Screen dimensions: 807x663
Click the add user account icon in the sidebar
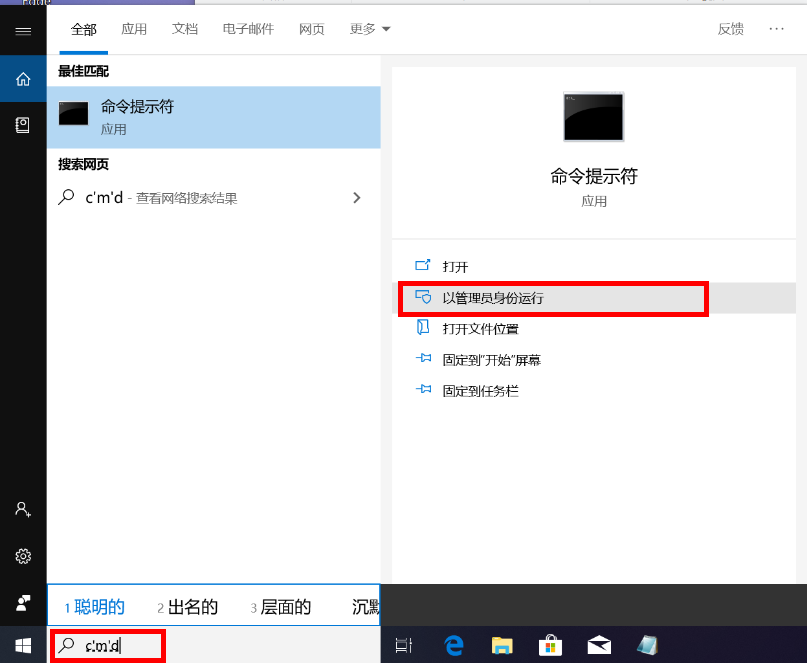click(23, 509)
